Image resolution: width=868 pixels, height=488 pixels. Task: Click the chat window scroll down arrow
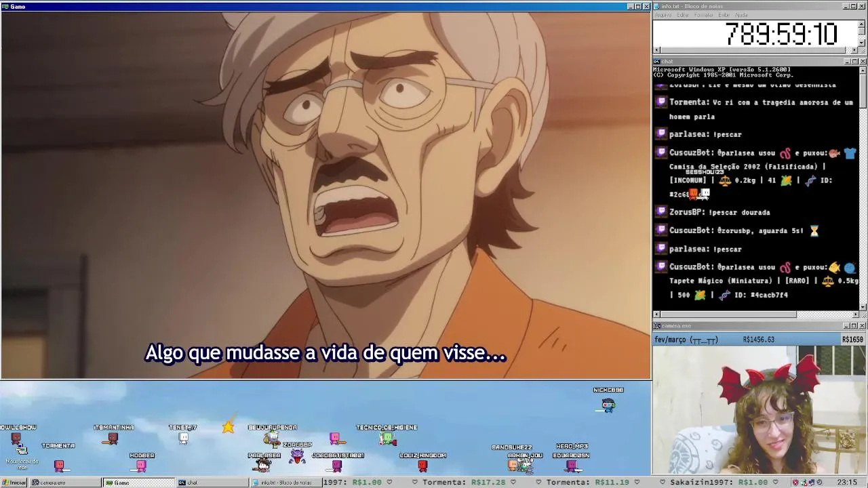tap(863, 307)
